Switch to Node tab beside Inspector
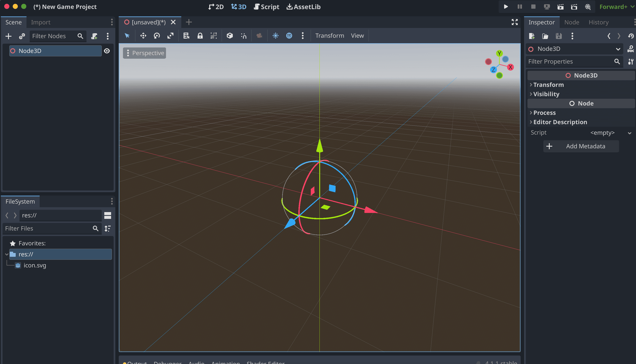This screenshot has height=364, width=636. coord(572,22)
